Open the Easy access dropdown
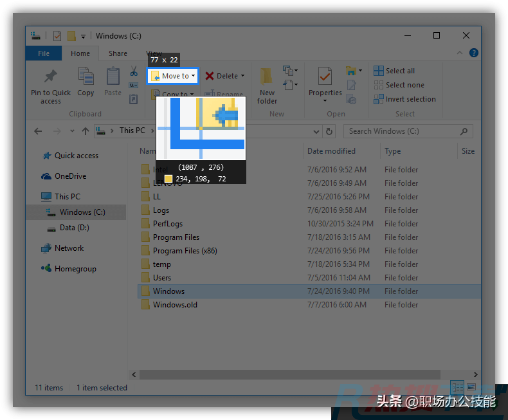The image size is (508, 420). coord(290,85)
